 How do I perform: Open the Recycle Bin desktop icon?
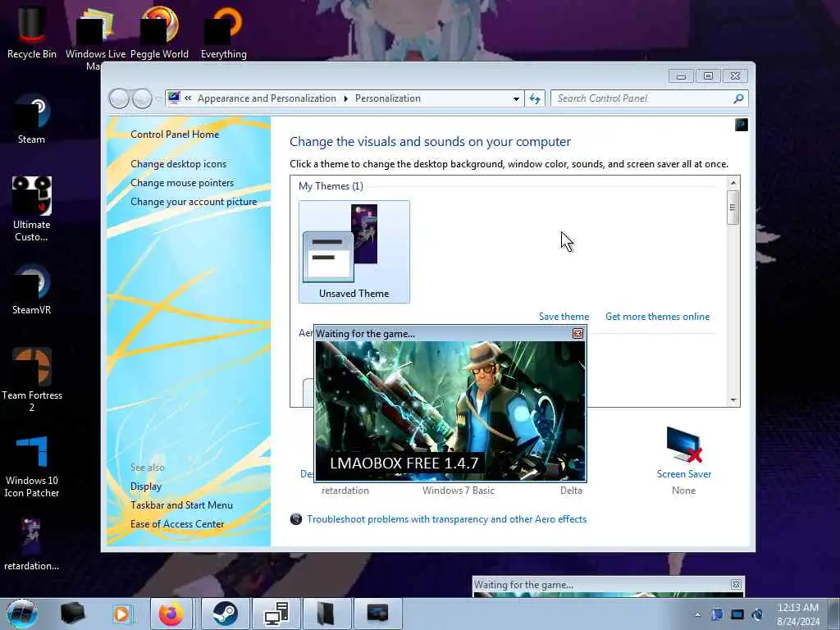pos(32,32)
